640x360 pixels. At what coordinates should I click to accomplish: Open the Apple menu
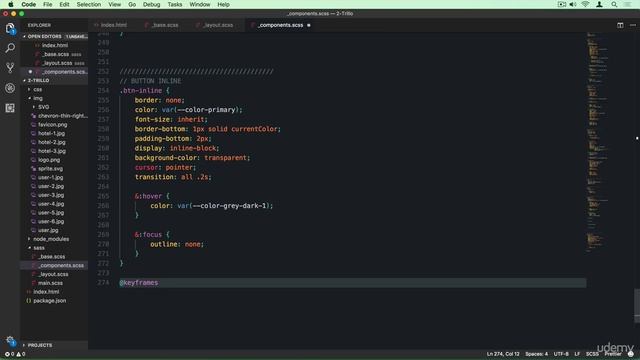11,4
